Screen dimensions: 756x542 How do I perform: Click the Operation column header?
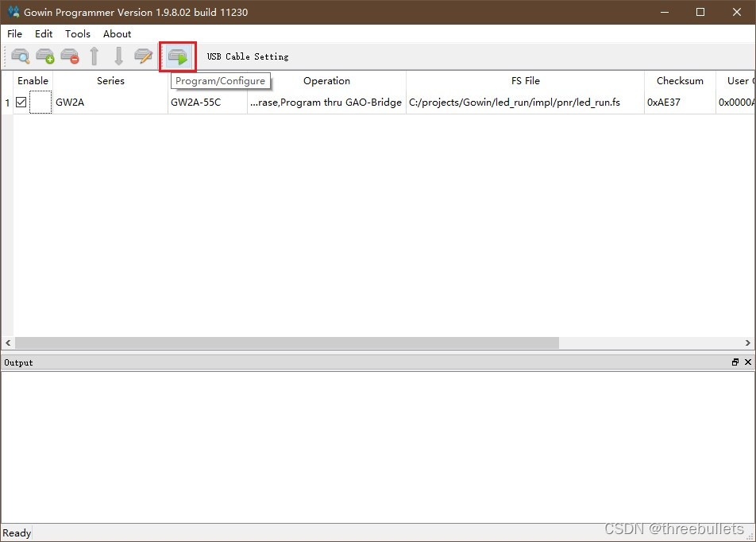point(326,80)
